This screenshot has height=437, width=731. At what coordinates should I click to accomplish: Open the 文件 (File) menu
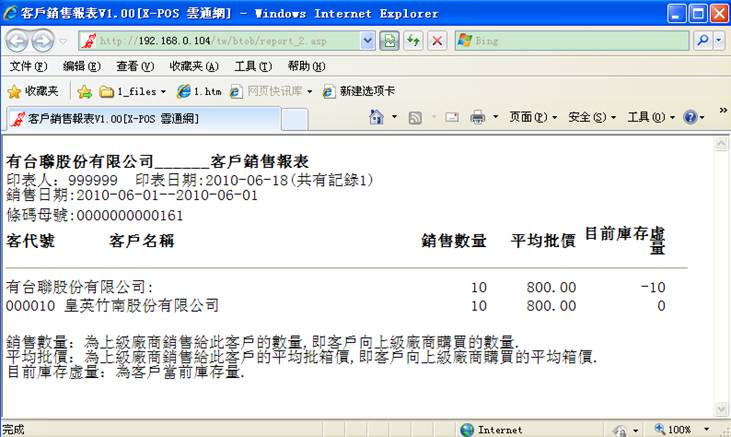27,66
